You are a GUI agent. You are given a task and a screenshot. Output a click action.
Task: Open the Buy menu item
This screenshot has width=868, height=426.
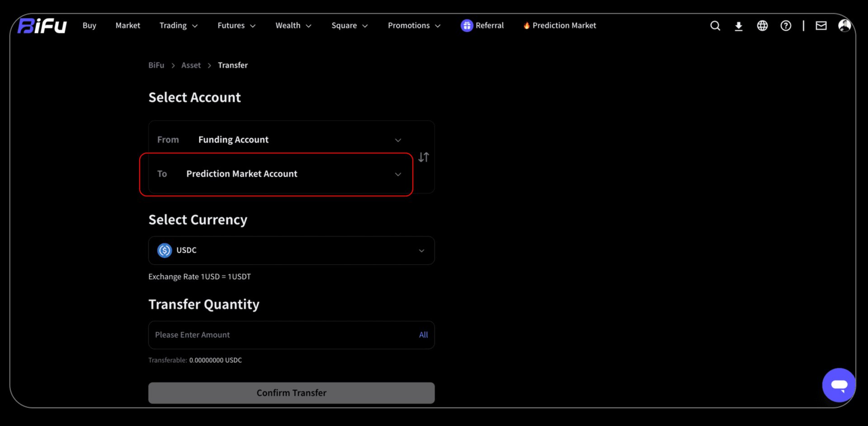click(x=90, y=26)
